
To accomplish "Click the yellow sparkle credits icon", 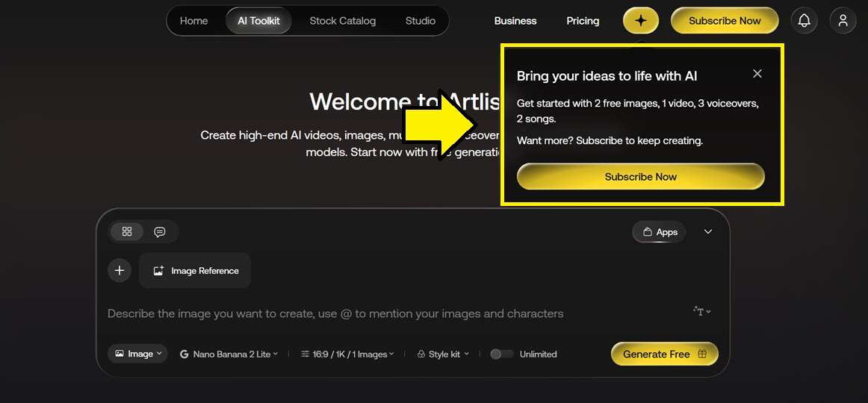I will coord(640,21).
